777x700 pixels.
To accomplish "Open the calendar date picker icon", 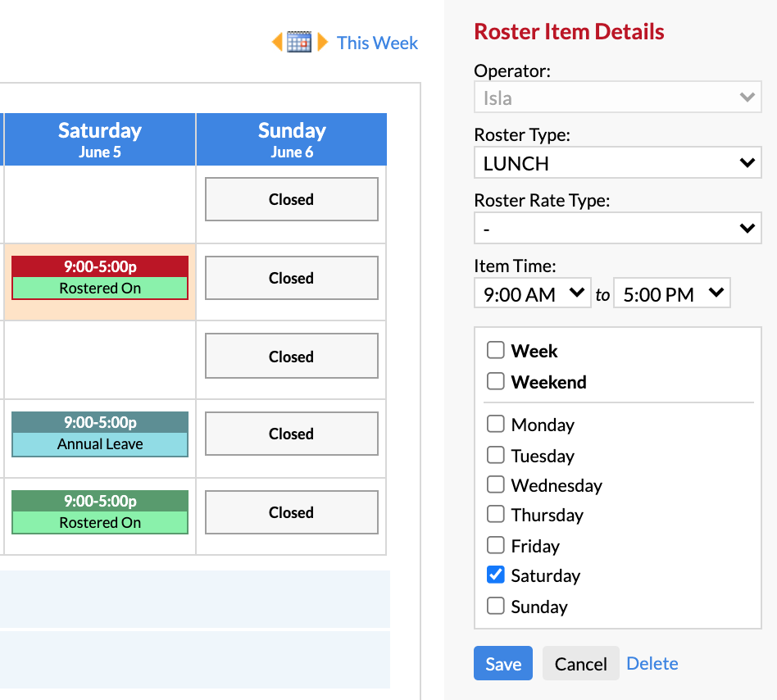I will point(299,42).
